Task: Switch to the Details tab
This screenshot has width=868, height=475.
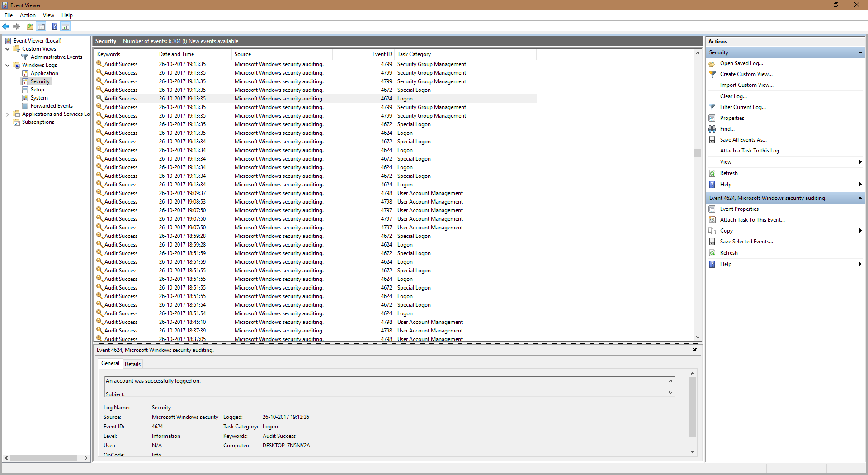Action: click(x=132, y=364)
